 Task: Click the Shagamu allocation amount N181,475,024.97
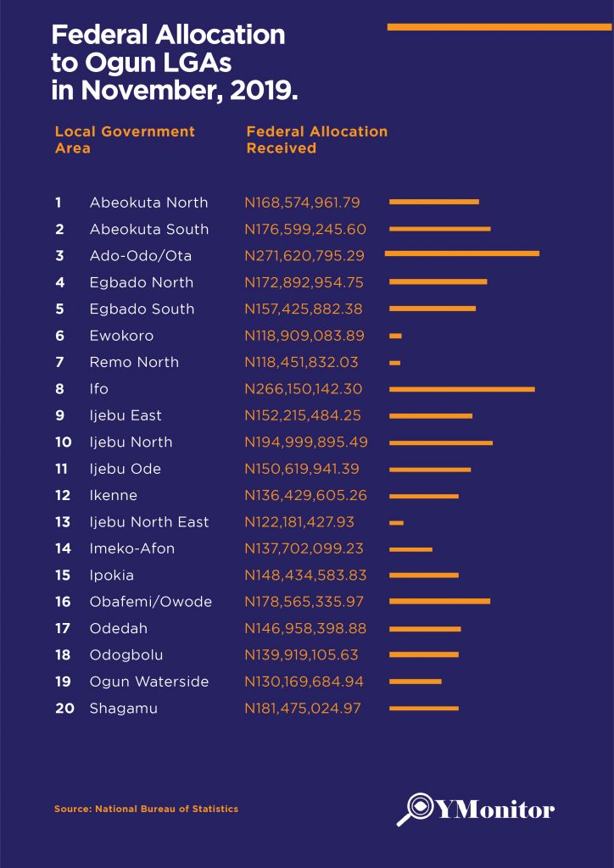pyautogui.click(x=303, y=708)
